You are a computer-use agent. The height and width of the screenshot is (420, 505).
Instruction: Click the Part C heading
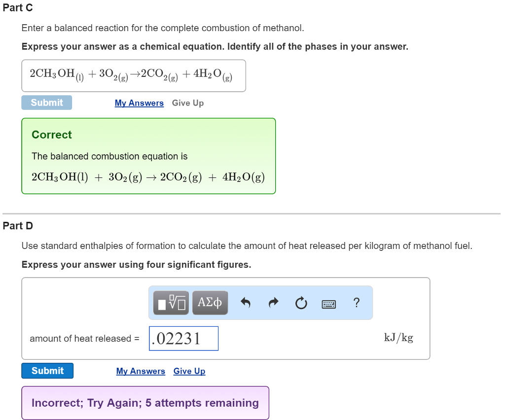18,7
